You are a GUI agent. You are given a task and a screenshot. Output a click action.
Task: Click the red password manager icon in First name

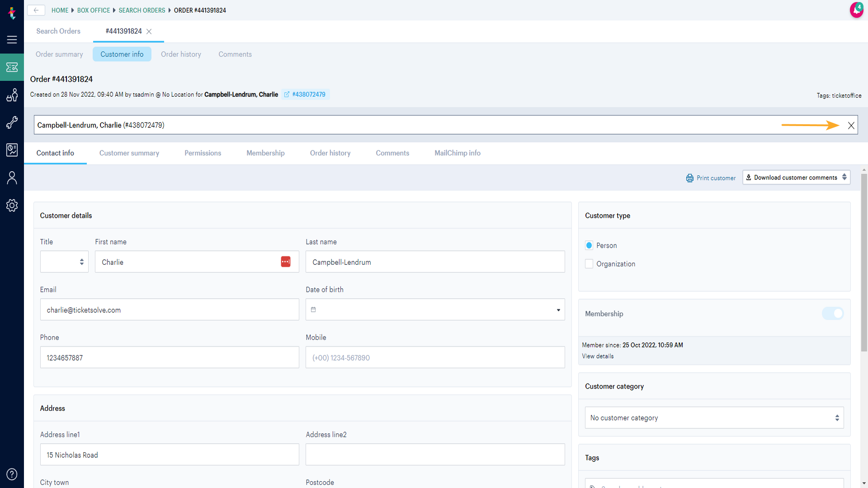coord(286,262)
